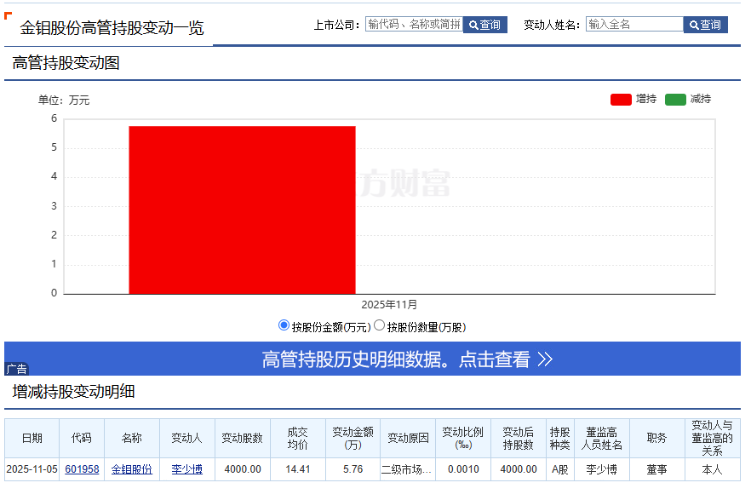Open the 金钼股份 name link in table
Image resolution: width=751 pixels, height=500 pixels.
coord(132,469)
